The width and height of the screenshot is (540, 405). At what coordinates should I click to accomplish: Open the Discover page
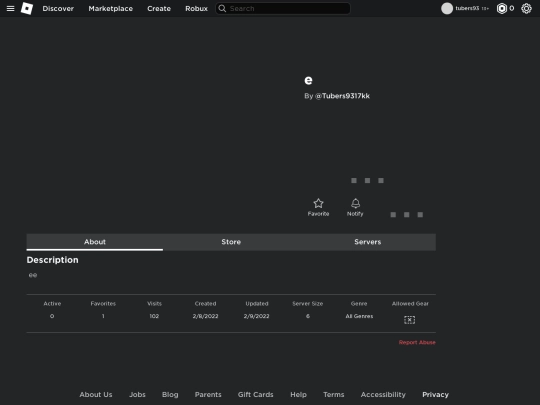(58, 9)
